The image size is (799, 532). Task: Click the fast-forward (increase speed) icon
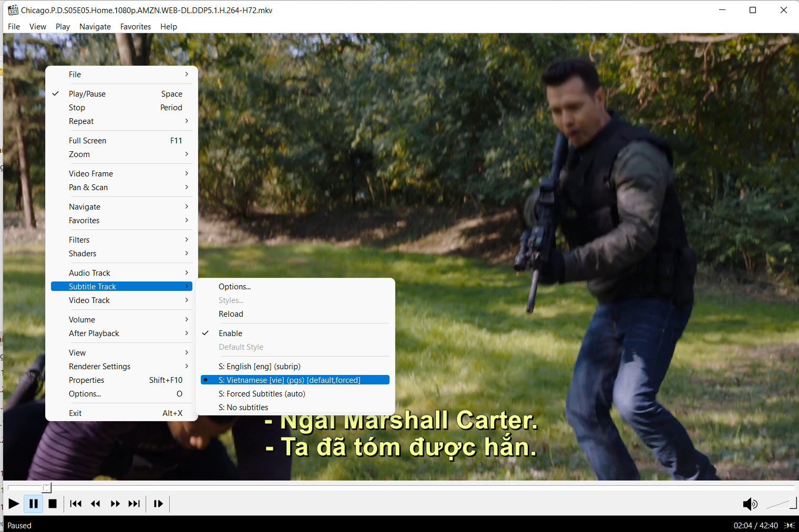[115, 504]
